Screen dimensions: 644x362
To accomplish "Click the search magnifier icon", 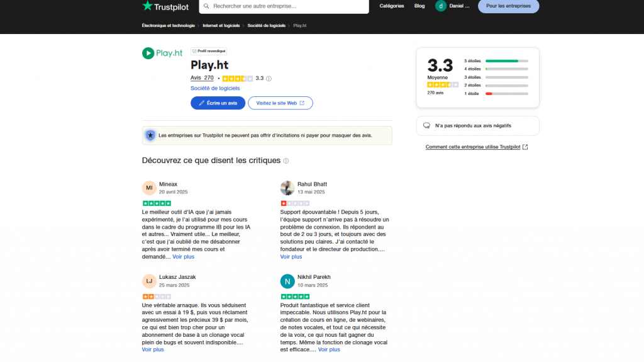I will pos(206,6).
